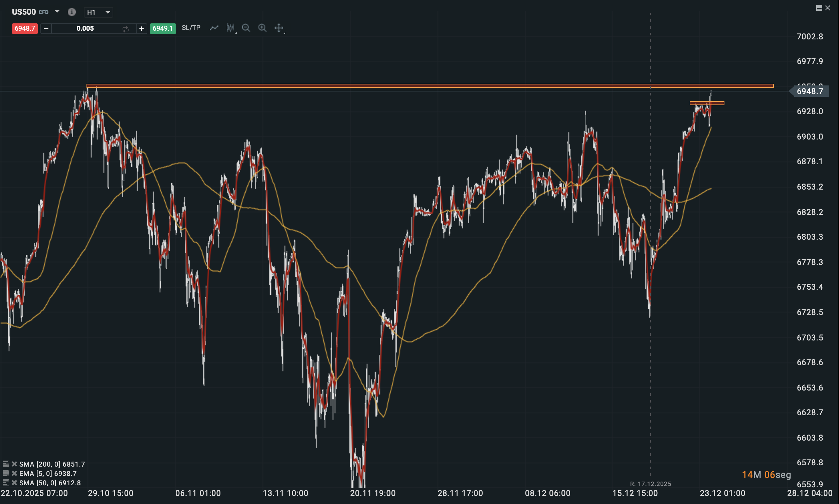This screenshot has width=839, height=504.
Task: Decrease volume with the minus stepper
Action: tap(46, 29)
